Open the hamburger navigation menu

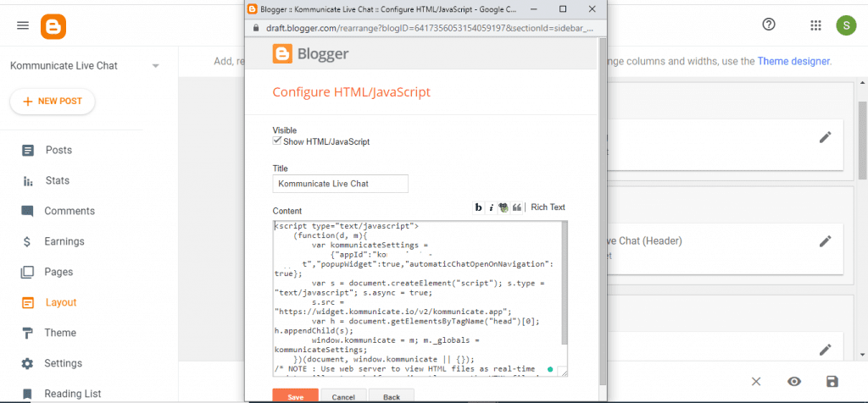tap(23, 26)
